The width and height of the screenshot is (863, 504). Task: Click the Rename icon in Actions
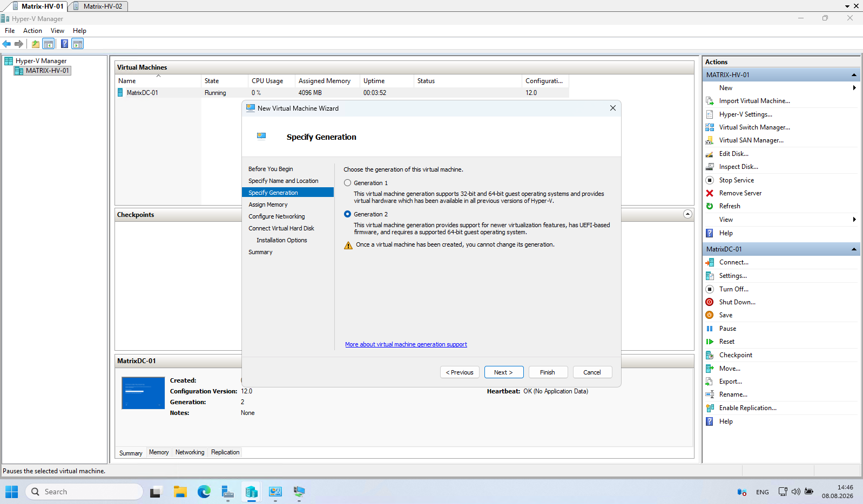pyautogui.click(x=710, y=394)
